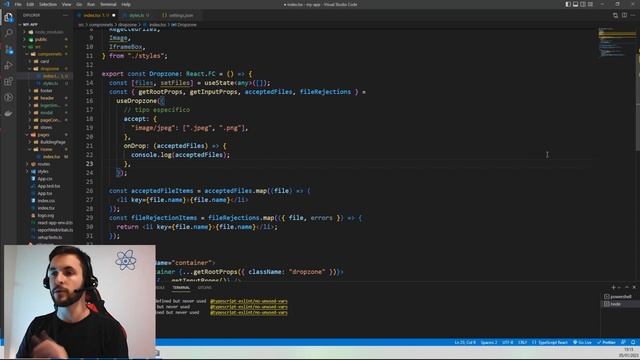Open the Run and Debug view
Viewport: 640px width, 360px height.
[x=9, y=65]
